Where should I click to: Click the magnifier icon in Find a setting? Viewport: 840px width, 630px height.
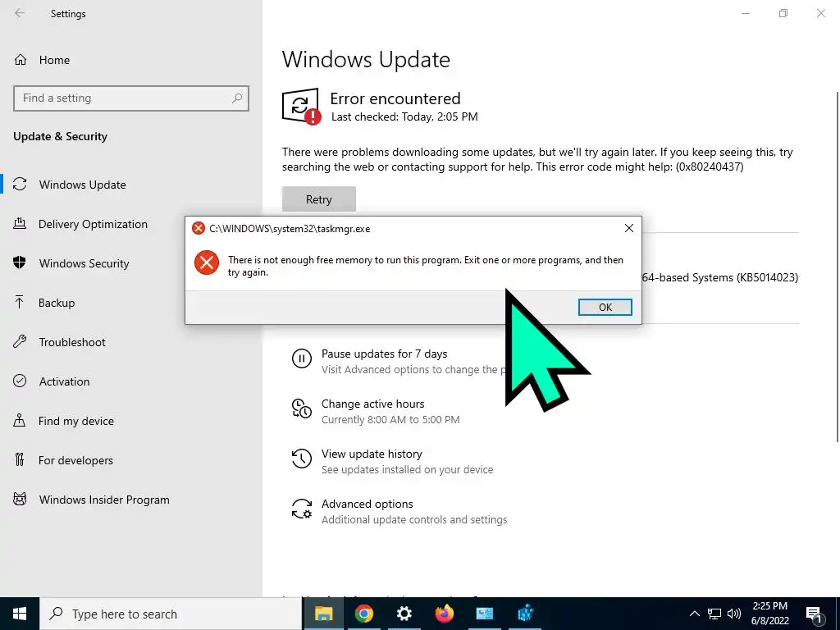click(x=237, y=98)
